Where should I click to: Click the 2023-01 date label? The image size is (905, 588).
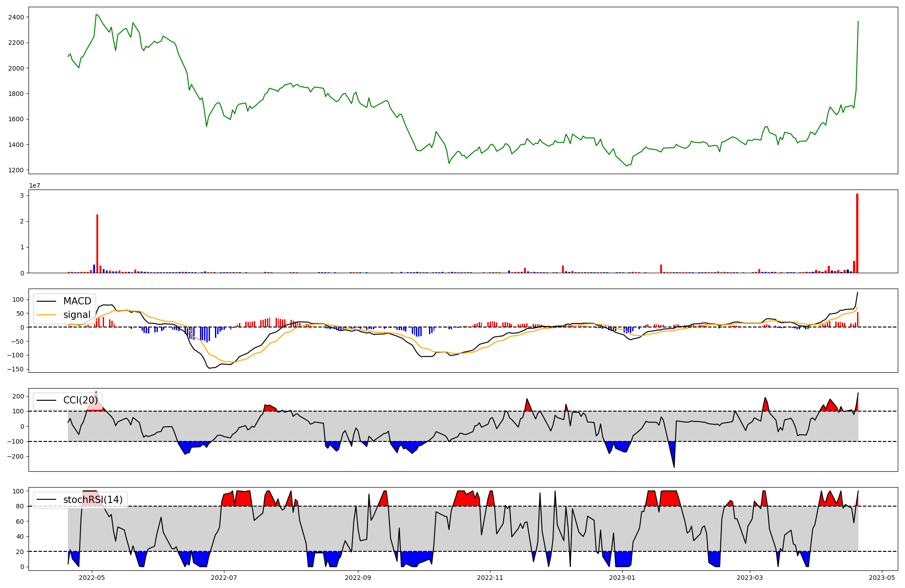(622, 578)
